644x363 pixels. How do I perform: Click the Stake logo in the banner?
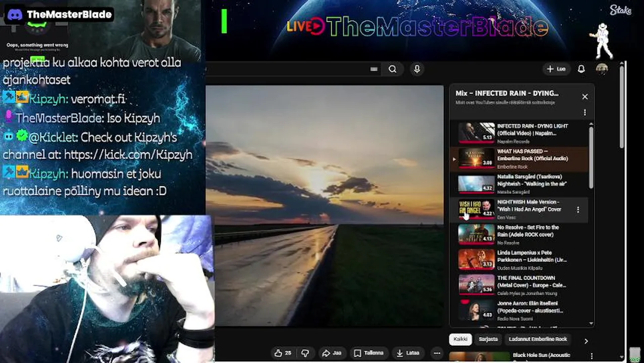pyautogui.click(x=620, y=10)
